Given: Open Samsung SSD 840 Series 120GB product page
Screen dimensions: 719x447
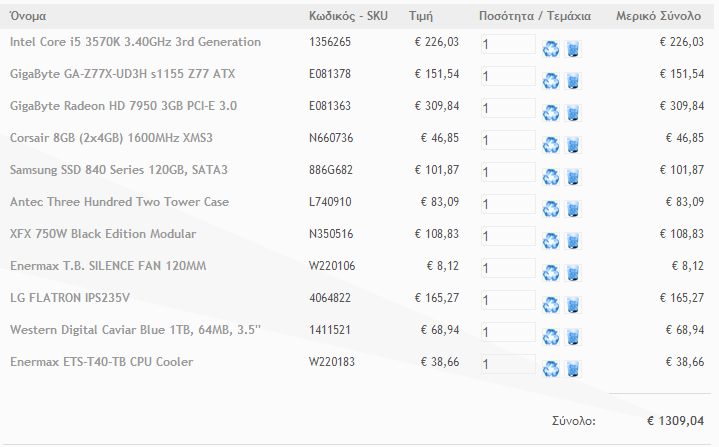Looking at the screenshot, I should [119, 170].
